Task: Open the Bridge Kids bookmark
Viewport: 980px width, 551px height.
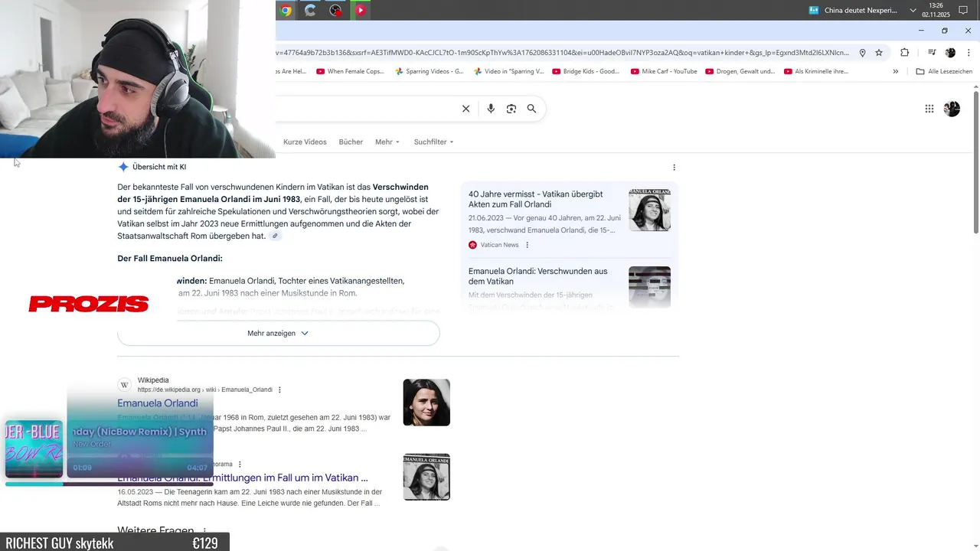Action: [x=585, y=71]
